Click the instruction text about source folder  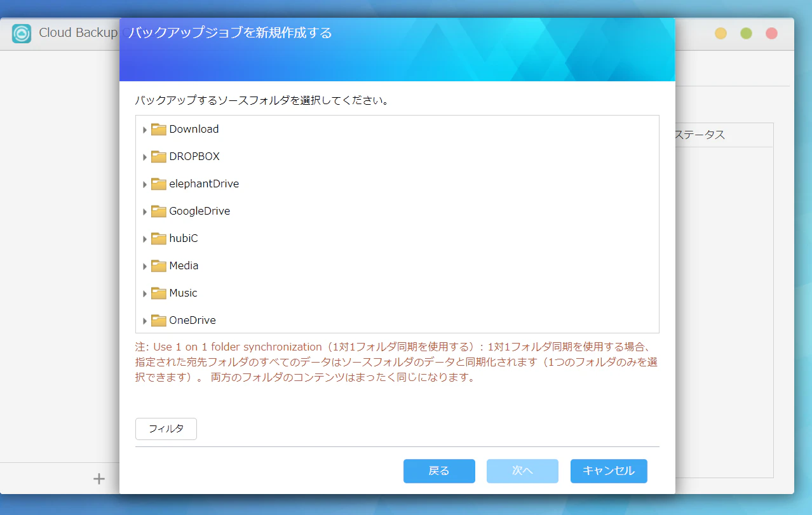262,100
